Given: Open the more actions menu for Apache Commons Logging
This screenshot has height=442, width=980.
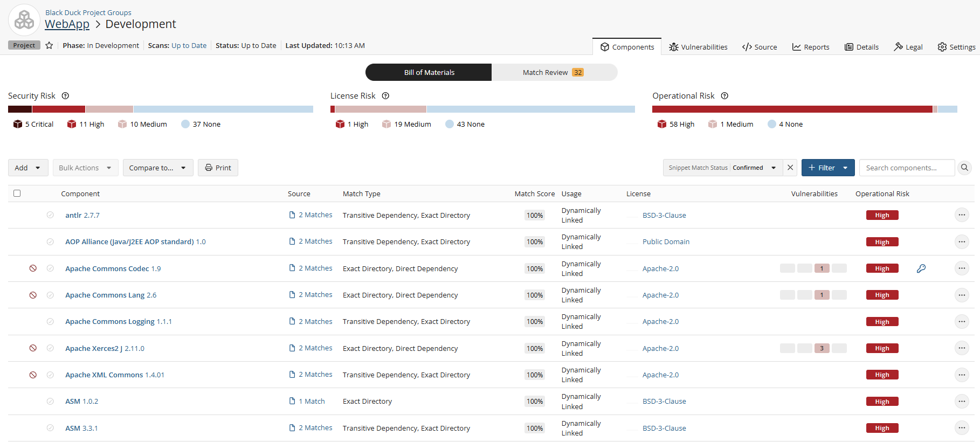Looking at the screenshot, I should click(x=962, y=322).
